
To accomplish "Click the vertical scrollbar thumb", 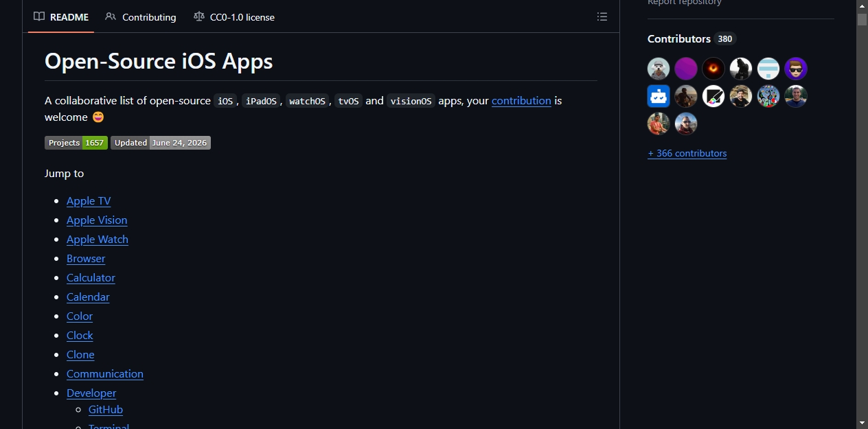I will click(x=862, y=20).
